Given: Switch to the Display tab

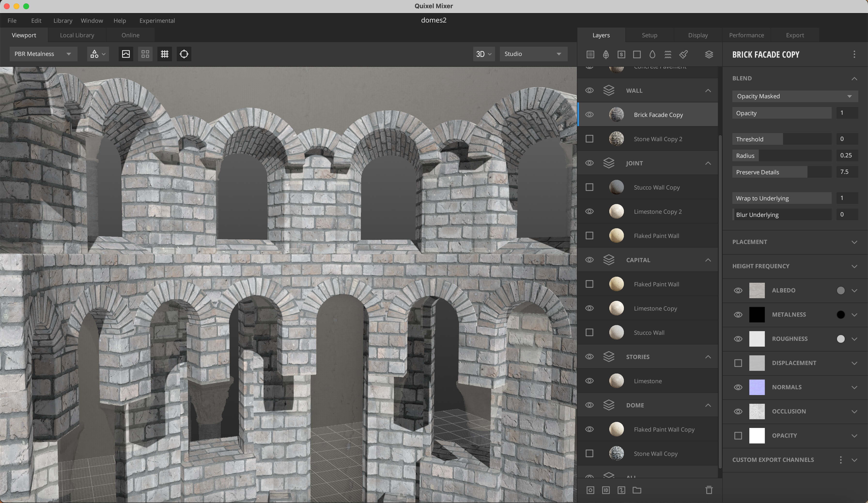Looking at the screenshot, I should (698, 35).
